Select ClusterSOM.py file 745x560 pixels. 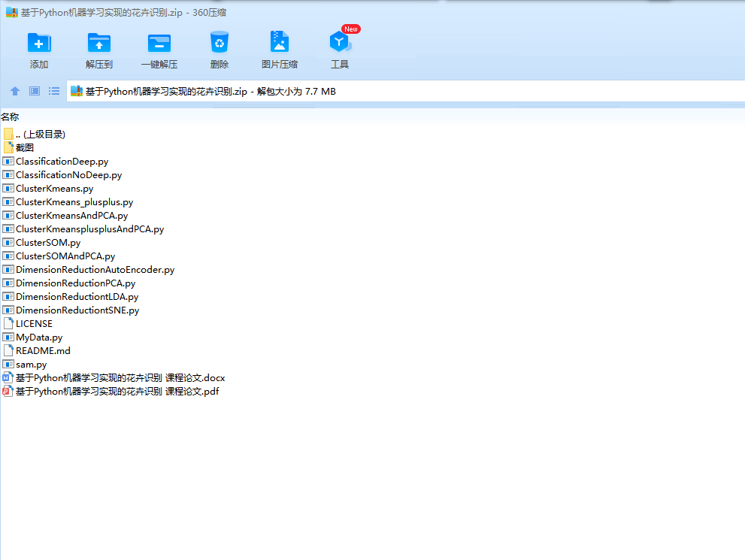(x=42, y=243)
